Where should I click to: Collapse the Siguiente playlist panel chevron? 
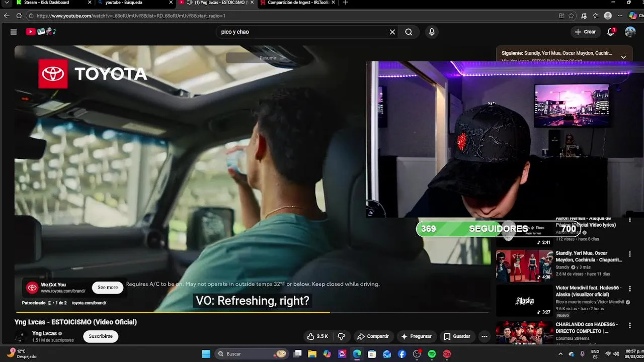pyautogui.click(x=623, y=57)
